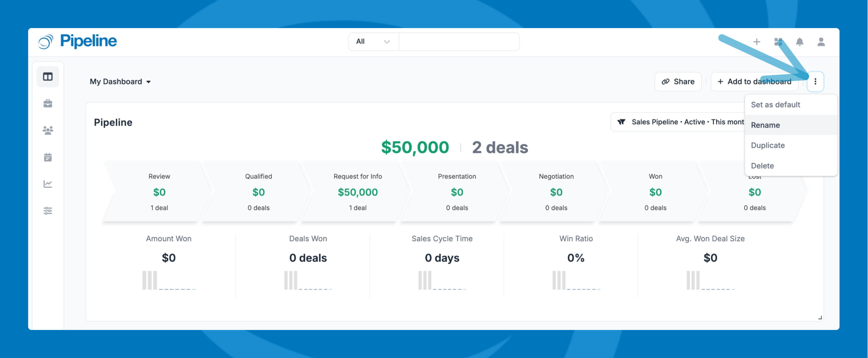Open the notifications bell icon
The image size is (868, 358).
point(800,42)
